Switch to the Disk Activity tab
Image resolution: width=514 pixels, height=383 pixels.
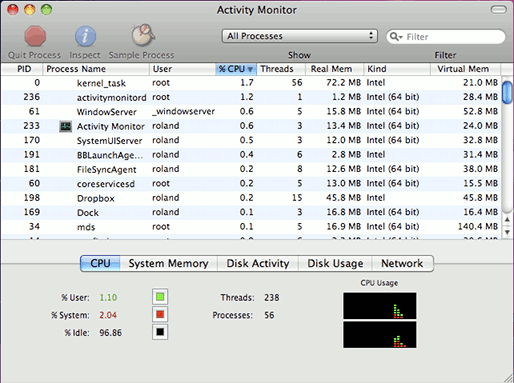(x=258, y=263)
